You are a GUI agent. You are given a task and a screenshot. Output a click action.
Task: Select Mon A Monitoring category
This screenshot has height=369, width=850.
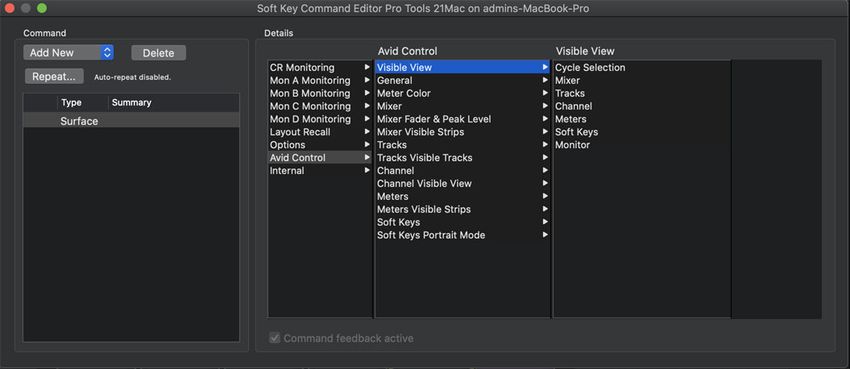click(x=320, y=80)
